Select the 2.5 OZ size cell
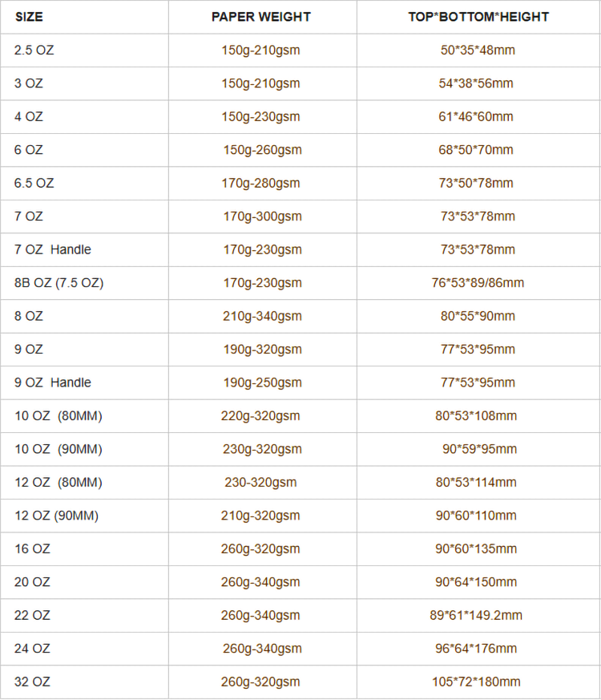The width and height of the screenshot is (601, 700). tap(34, 50)
